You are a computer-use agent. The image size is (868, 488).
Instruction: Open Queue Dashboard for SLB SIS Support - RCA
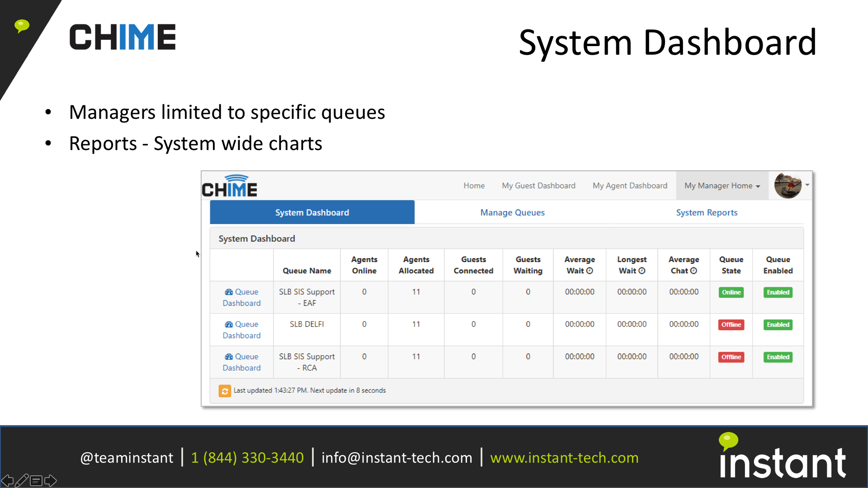pos(241,362)
